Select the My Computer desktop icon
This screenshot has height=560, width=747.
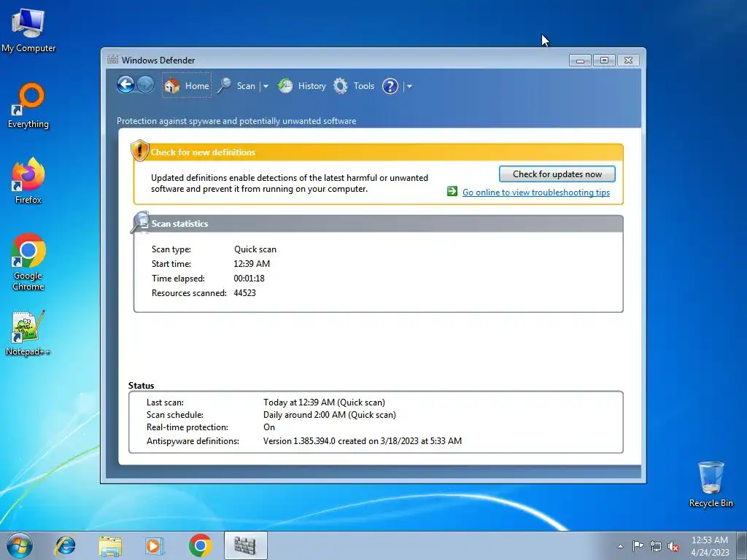click(28, 31)
